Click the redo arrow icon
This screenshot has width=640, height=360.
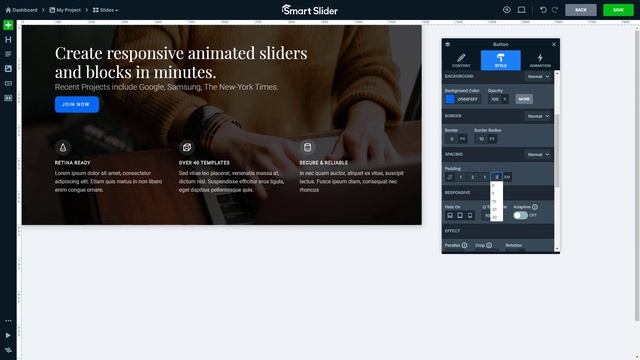pyautogui.click(x=555, y=10)
